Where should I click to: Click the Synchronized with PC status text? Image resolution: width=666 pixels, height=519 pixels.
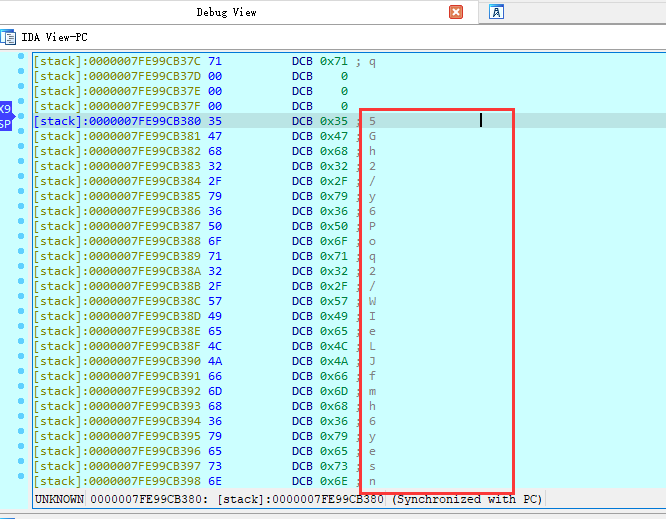point(467,499)
